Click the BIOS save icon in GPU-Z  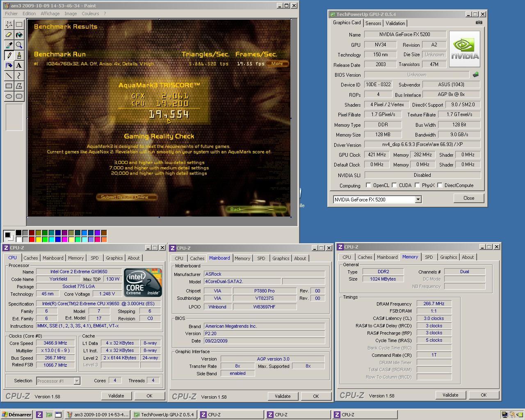click(476, 75)
